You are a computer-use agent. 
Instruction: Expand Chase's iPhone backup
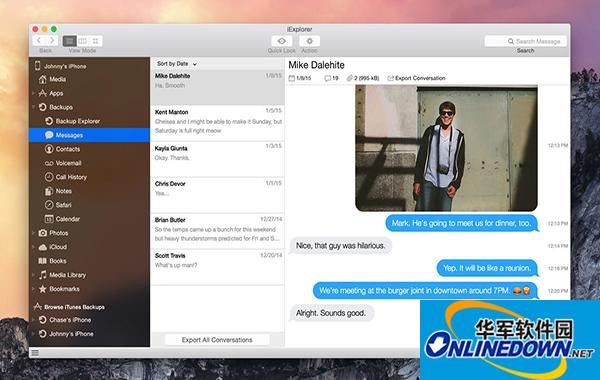point(33,320)
